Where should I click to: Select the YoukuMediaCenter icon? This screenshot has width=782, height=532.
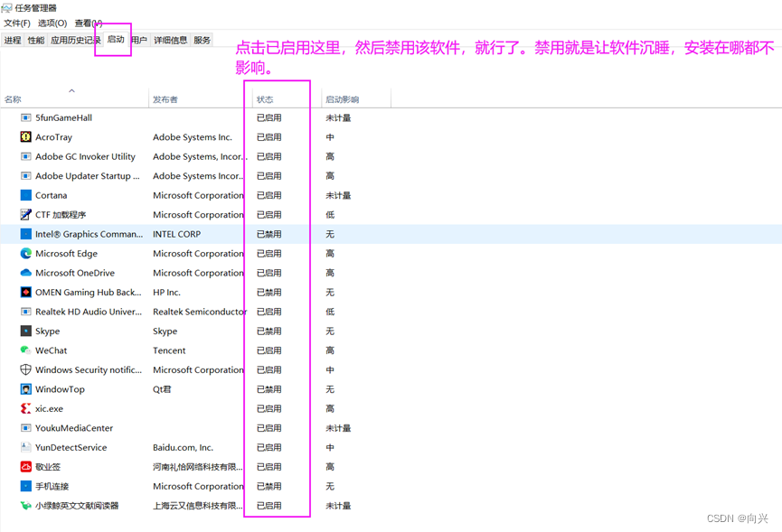[x=25, y=428]
